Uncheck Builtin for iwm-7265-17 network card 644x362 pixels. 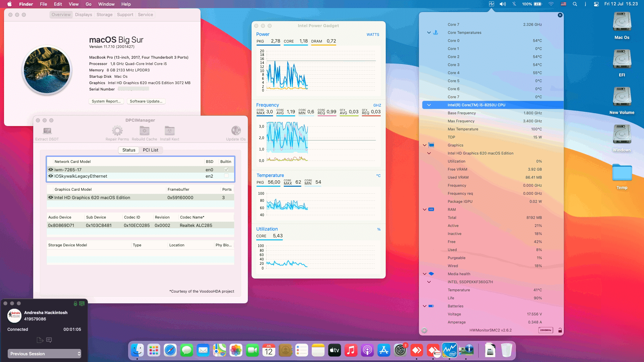(x=226, y=169)
